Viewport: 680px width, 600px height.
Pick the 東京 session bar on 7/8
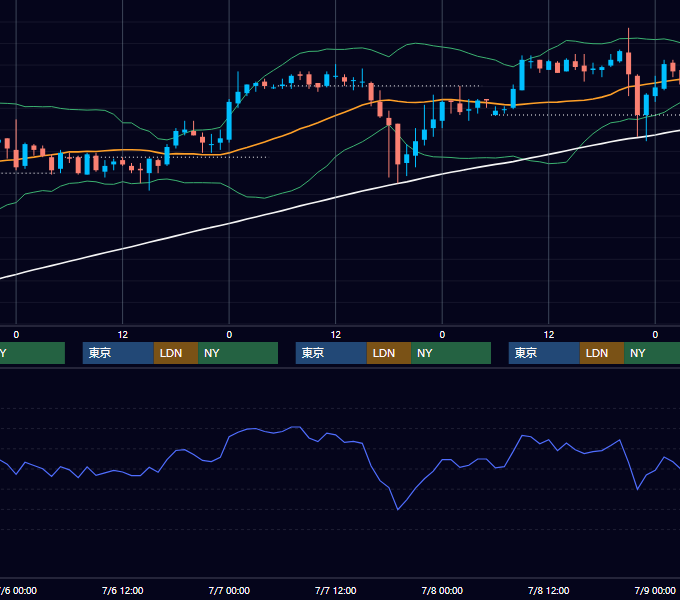click(544, 353)
